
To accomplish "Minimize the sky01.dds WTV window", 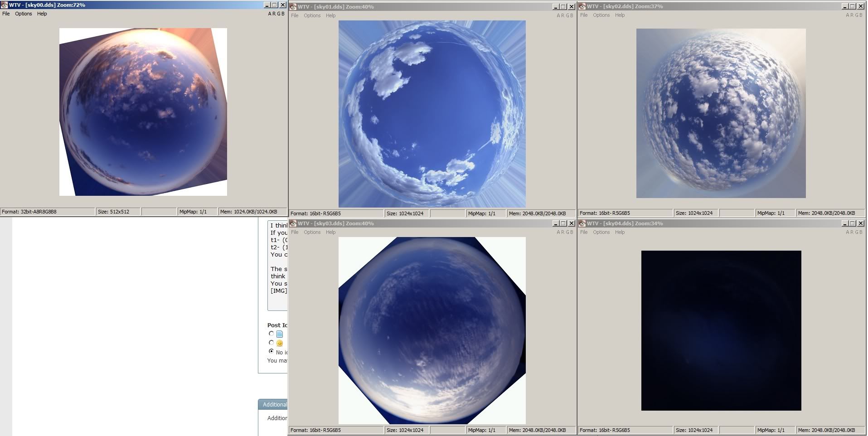I will coord(556,7).
